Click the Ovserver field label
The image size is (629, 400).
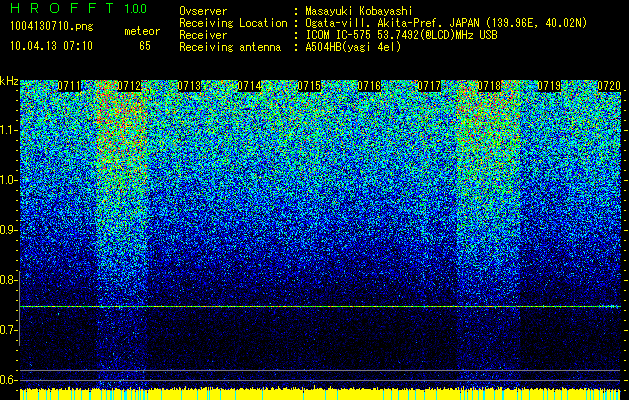(203, 11)
